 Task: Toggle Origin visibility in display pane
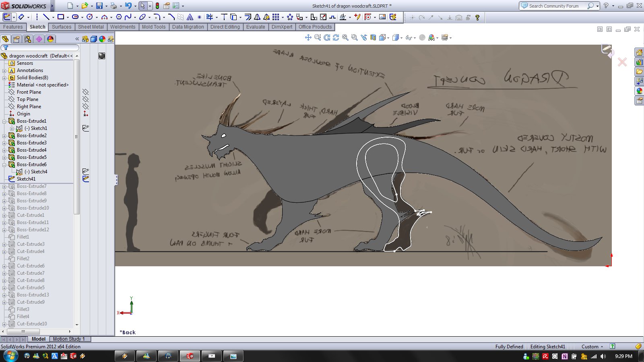pyautogui.click(x=85, y=114)
